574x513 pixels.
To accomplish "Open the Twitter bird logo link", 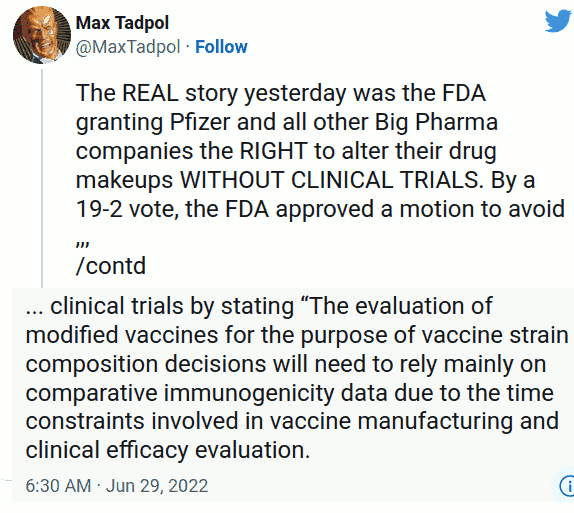I will tap(558, 21).
